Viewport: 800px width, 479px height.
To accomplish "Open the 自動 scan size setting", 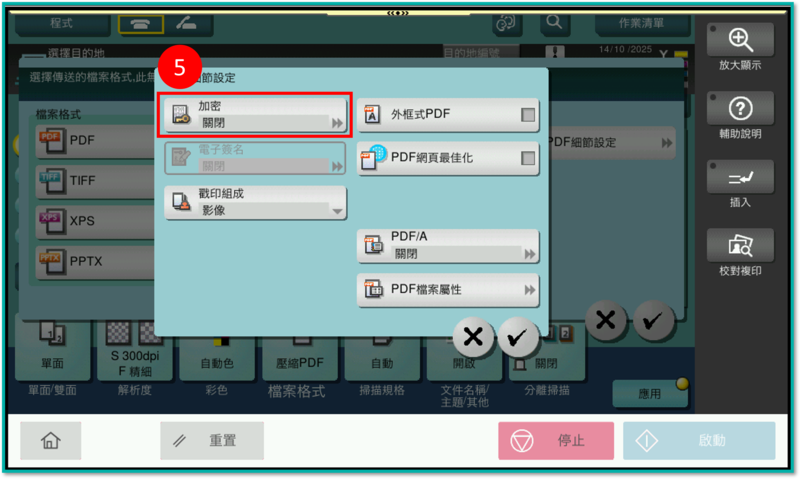I will tap(382, 358).
